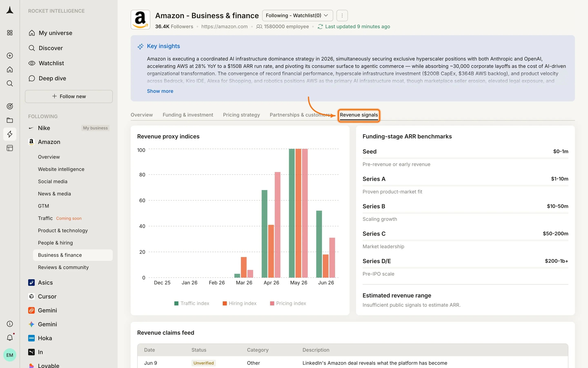The width and height of the screenshot is (588, 368).
Task: Toggle Pricing index legend item
Action: coord(288,303)
